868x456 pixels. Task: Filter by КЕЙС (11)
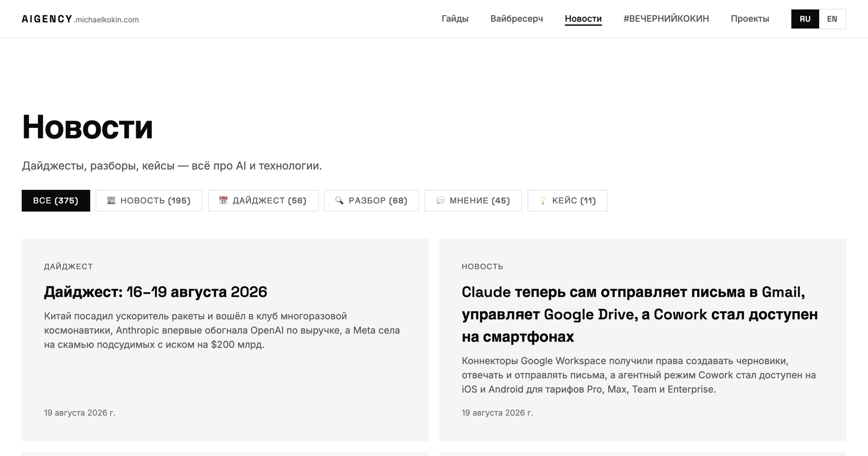tap(567, 201)
